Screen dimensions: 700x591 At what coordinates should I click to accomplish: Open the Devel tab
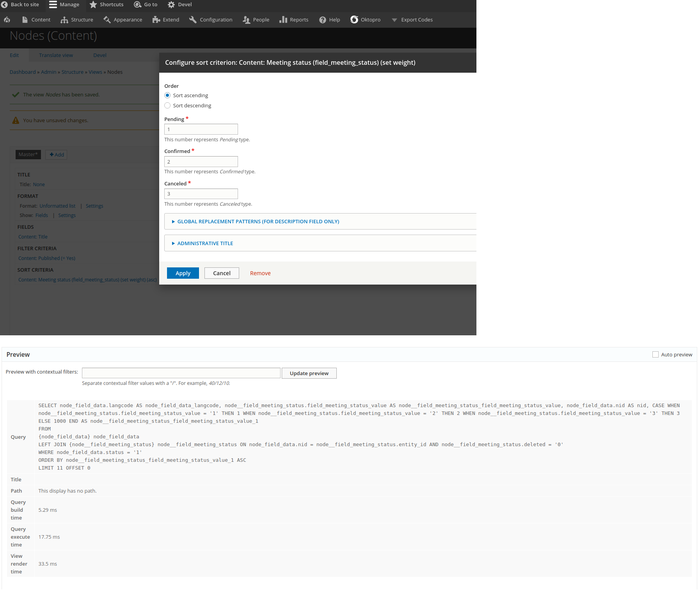coord(99,55)
